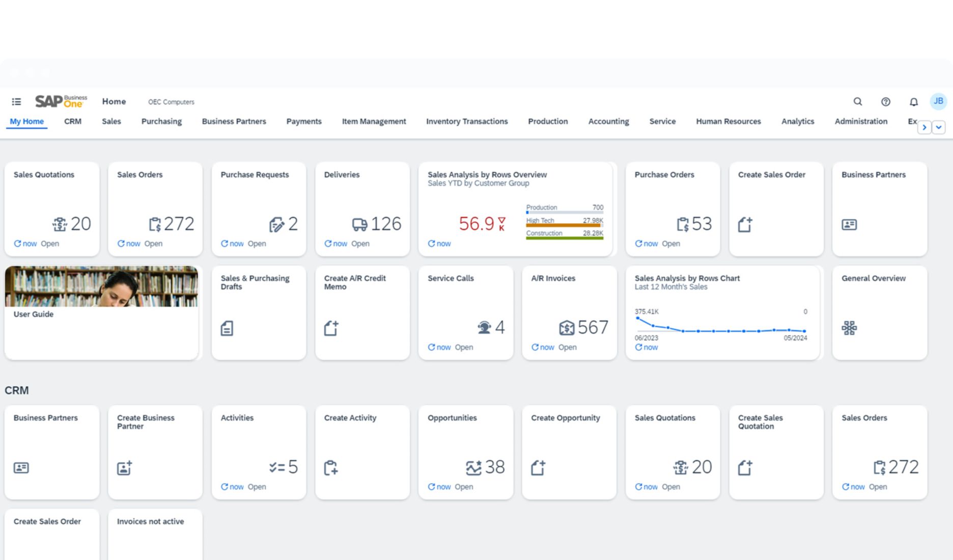This screenshot has width=953, height=560.
Task: Click the SAP Business One logo
Action: click(x=61, y=101)
